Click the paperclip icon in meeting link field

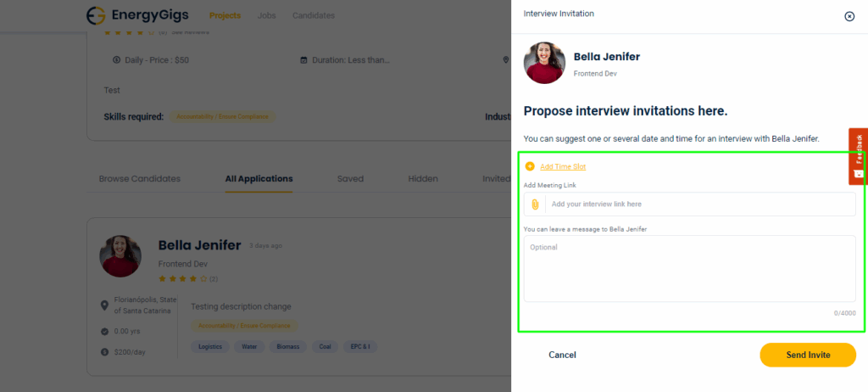point(535,204)
